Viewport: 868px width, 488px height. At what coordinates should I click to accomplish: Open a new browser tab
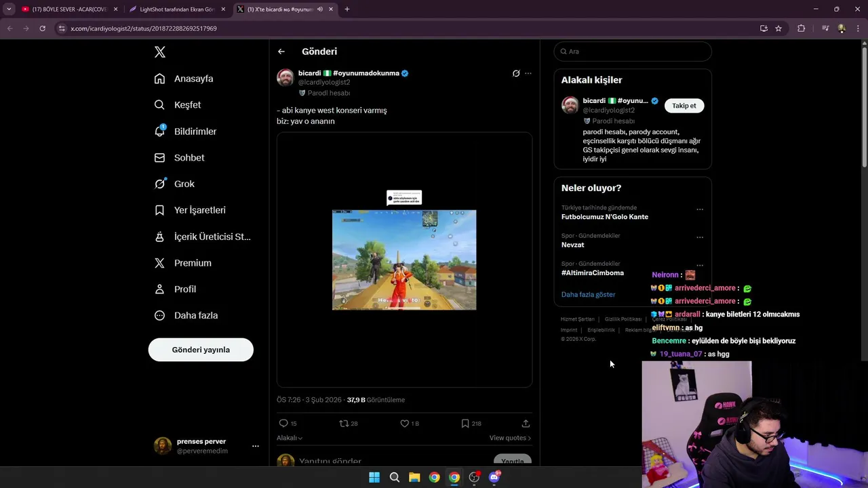[347, 9]
